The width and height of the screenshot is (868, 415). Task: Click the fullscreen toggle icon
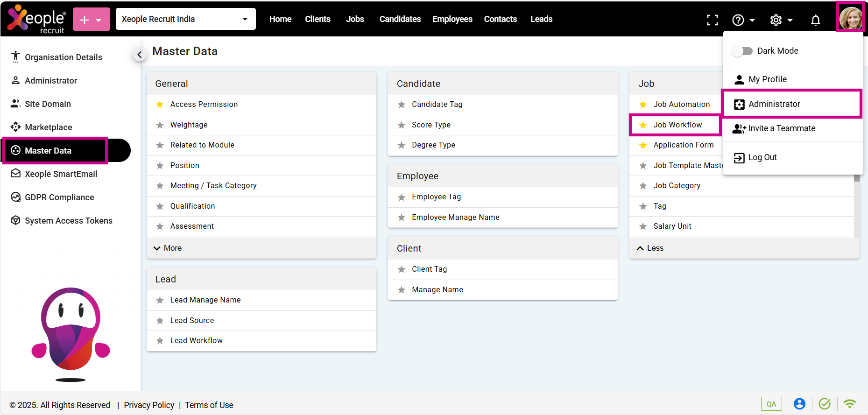click(712, 20)
